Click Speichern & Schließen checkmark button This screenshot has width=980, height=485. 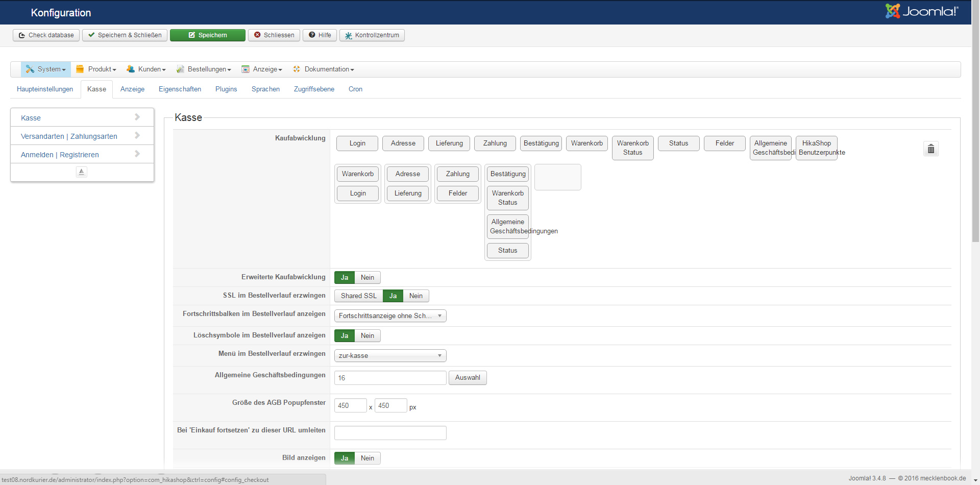(125, 35)
